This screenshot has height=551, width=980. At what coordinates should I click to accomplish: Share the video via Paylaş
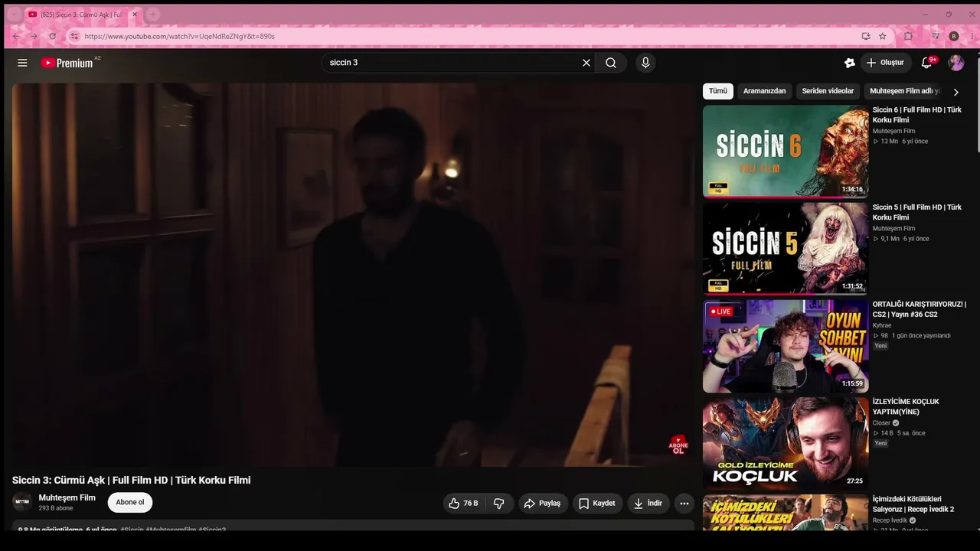point(543,503)
